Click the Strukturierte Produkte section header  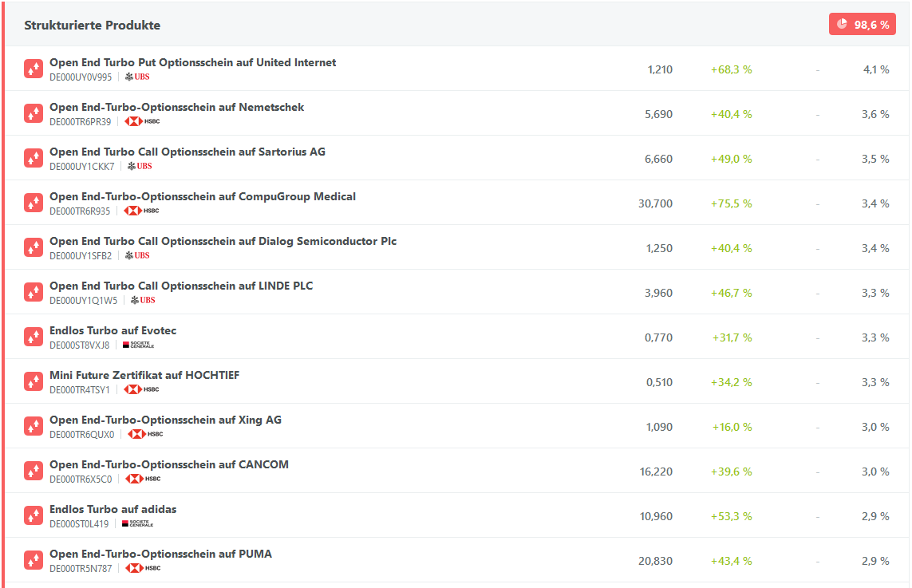92,26
